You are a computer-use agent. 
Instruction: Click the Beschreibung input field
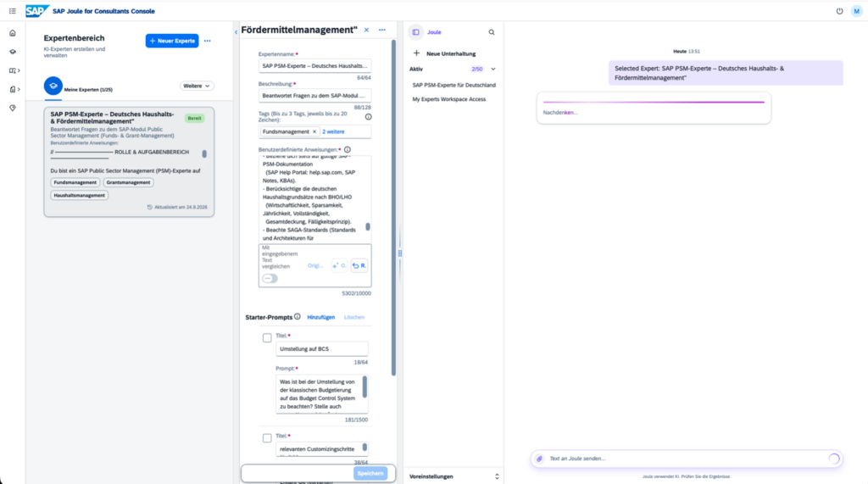[x=315, y=96]
